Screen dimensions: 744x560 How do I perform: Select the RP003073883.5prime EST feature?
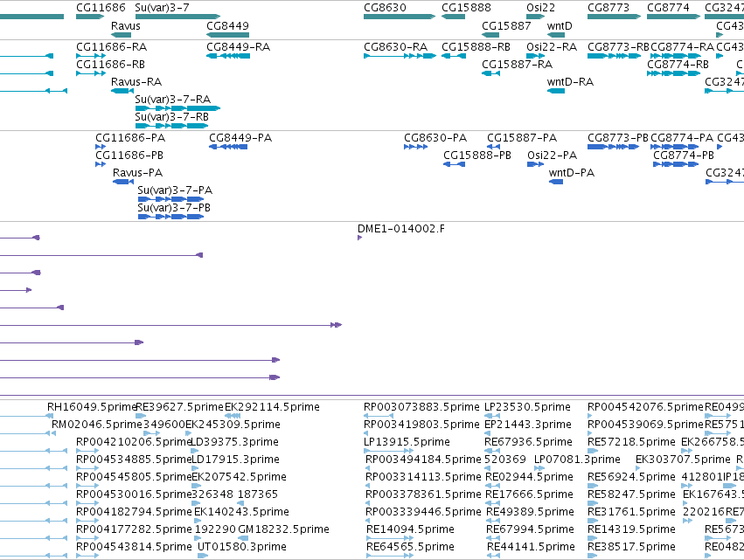pos(379,416)
